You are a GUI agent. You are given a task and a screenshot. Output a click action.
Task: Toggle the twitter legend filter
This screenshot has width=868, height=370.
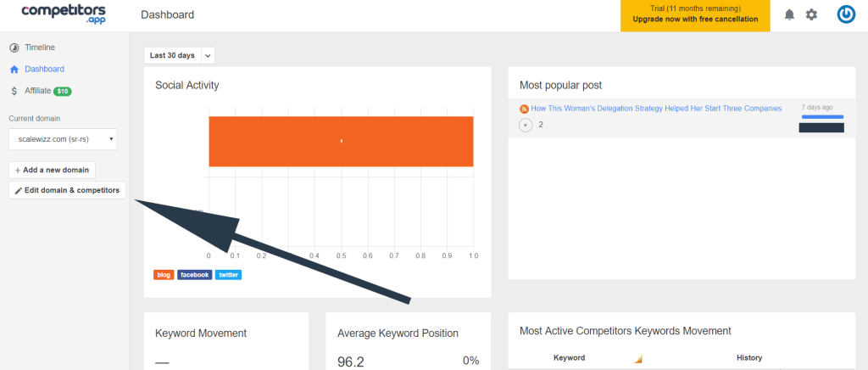click(228, 275)
